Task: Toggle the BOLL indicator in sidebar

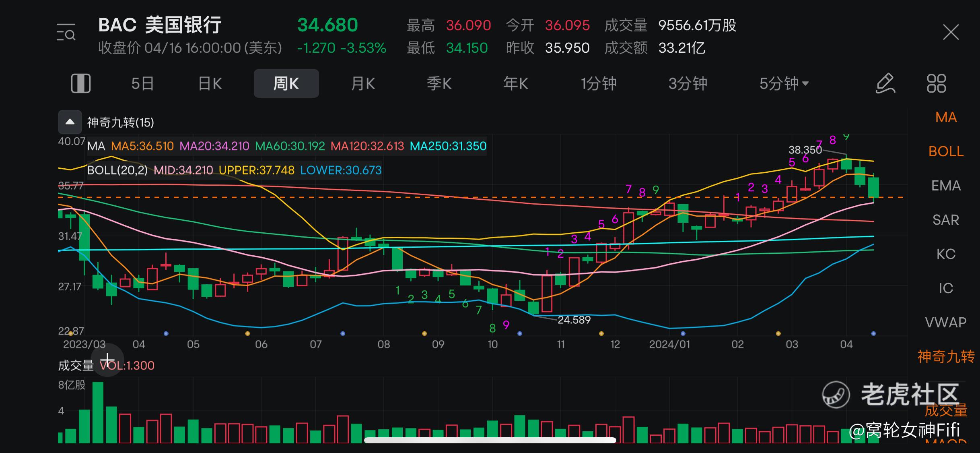Action: pyautogui.click(x=946, y=151)
